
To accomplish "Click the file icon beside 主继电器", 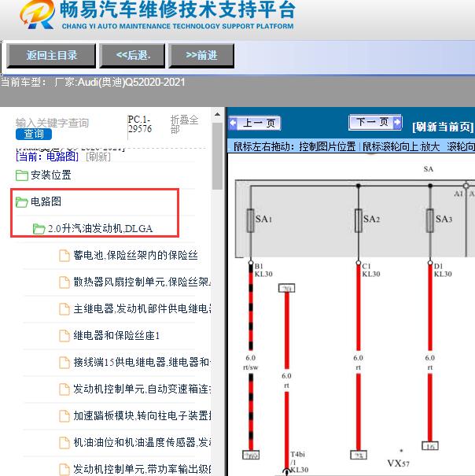I will click(x=64, y=309).
